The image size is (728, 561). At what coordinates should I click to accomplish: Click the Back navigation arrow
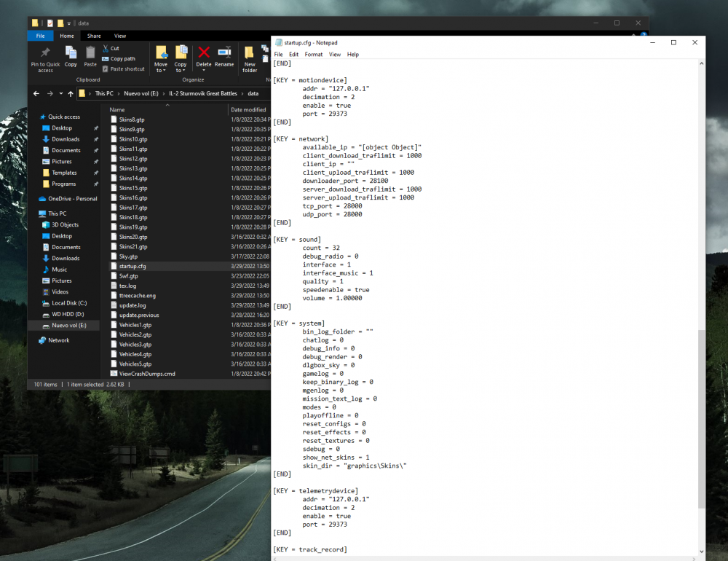(37, 93)
